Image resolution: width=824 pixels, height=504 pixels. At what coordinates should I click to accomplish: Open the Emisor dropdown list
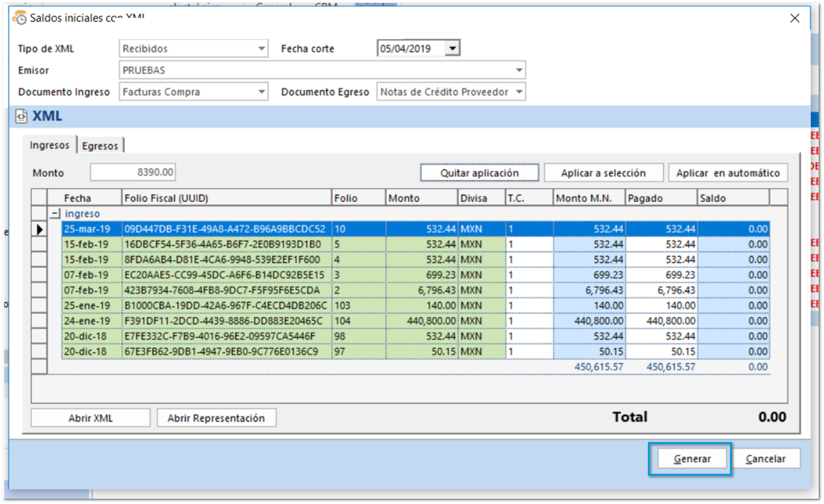tap(519, 70)
